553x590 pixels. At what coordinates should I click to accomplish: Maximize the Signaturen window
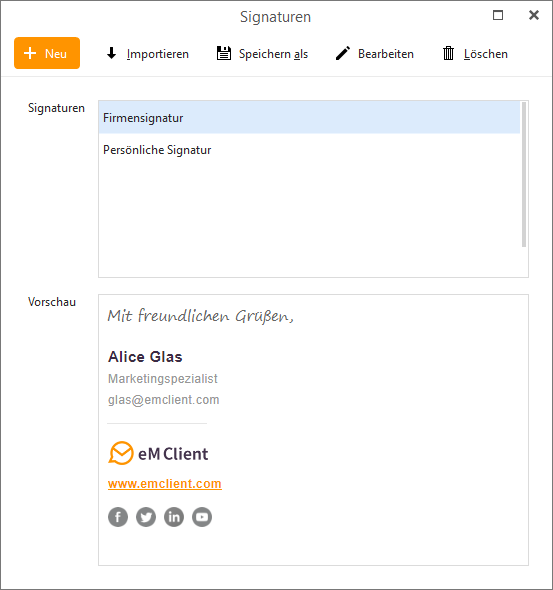click(498, 15)
